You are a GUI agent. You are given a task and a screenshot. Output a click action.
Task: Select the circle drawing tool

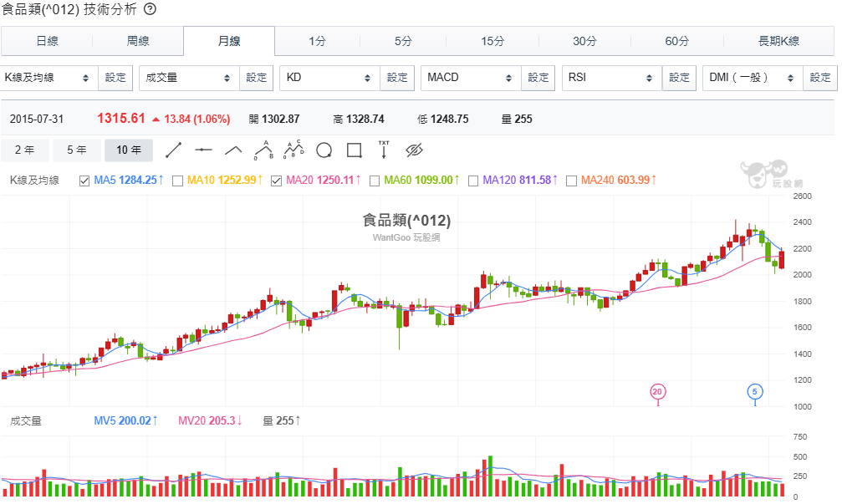(324, 150)
